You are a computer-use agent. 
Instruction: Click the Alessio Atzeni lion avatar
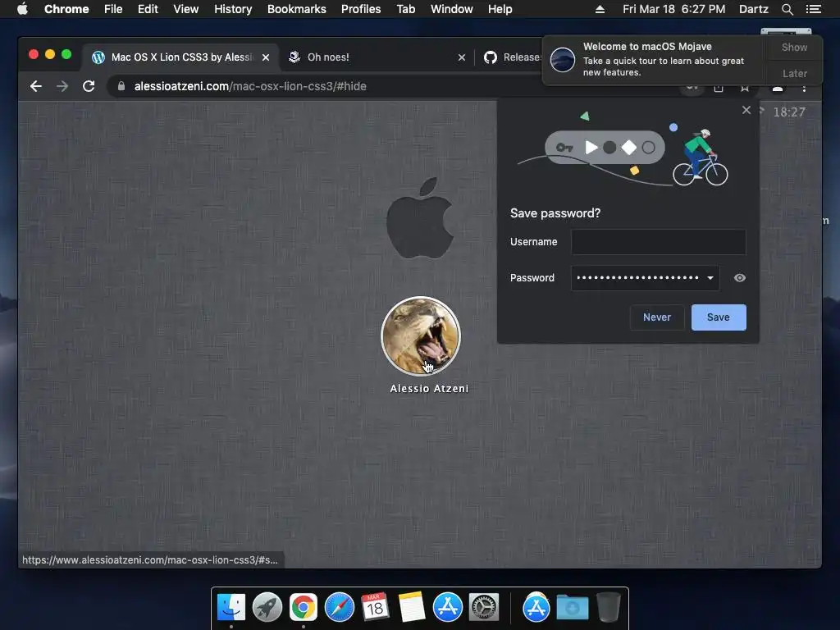click(421, 336)
